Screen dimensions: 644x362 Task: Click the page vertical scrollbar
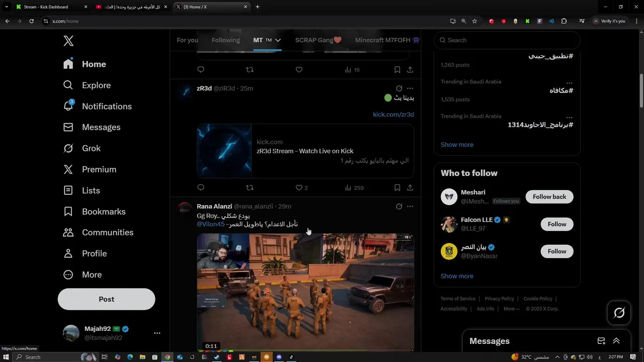641,90
